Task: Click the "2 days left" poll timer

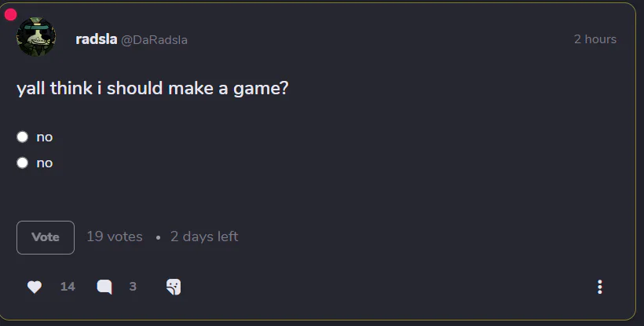Action: [204, 236]
